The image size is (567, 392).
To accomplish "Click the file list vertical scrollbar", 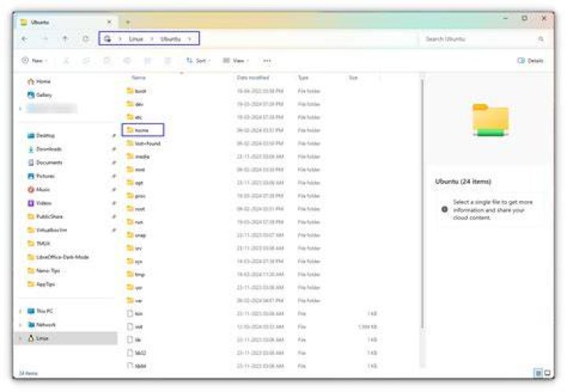I will pos(422,202).
